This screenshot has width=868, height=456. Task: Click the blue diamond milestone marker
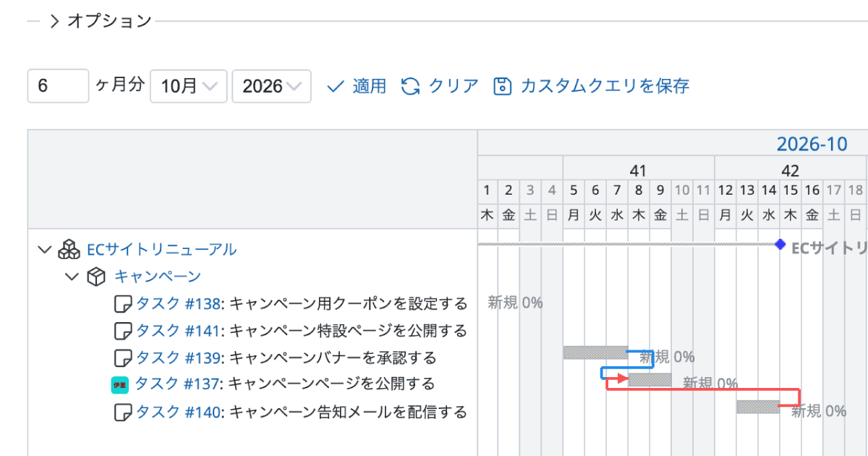[780, 245]
